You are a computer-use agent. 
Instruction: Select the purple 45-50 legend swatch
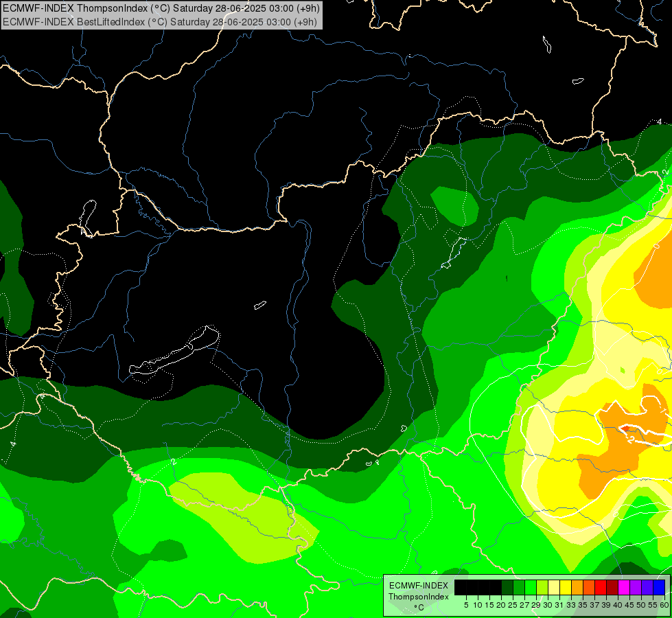tap(636, 587)
